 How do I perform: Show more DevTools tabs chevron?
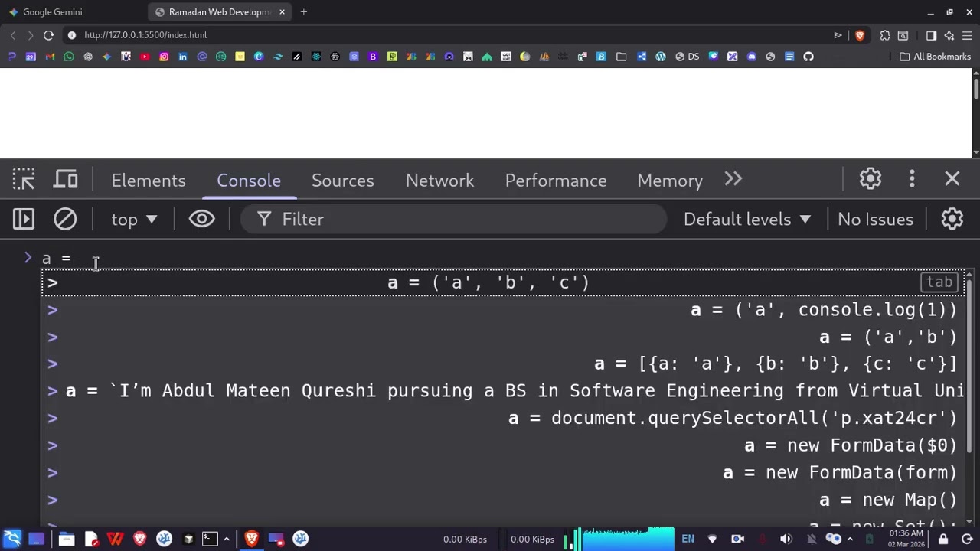(x=733, y=179)
